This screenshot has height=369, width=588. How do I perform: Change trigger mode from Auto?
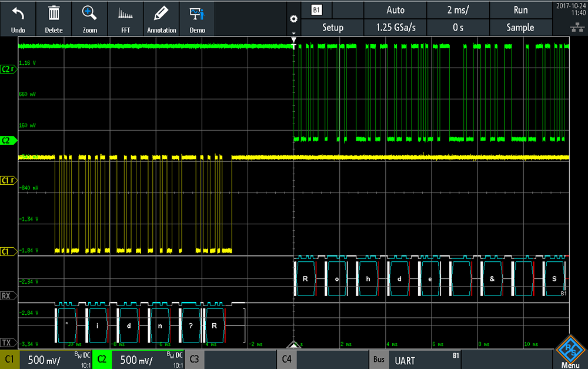coord(395,10)
